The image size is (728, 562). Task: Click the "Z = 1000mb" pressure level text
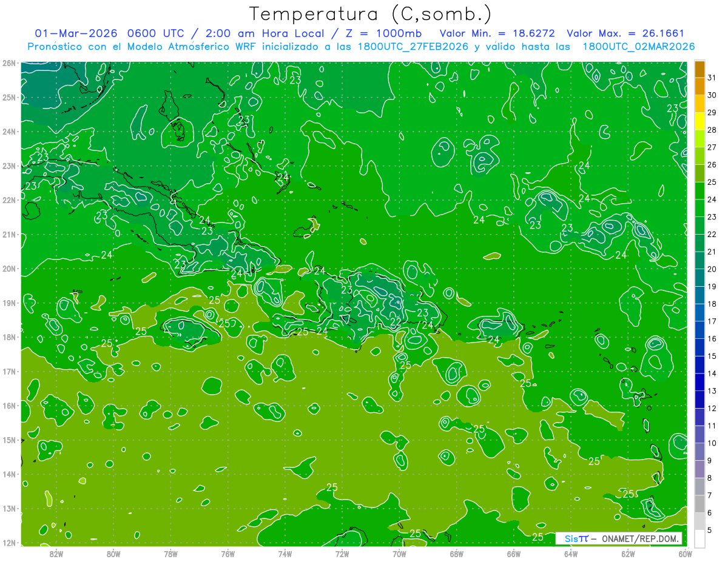click(383, 33)
